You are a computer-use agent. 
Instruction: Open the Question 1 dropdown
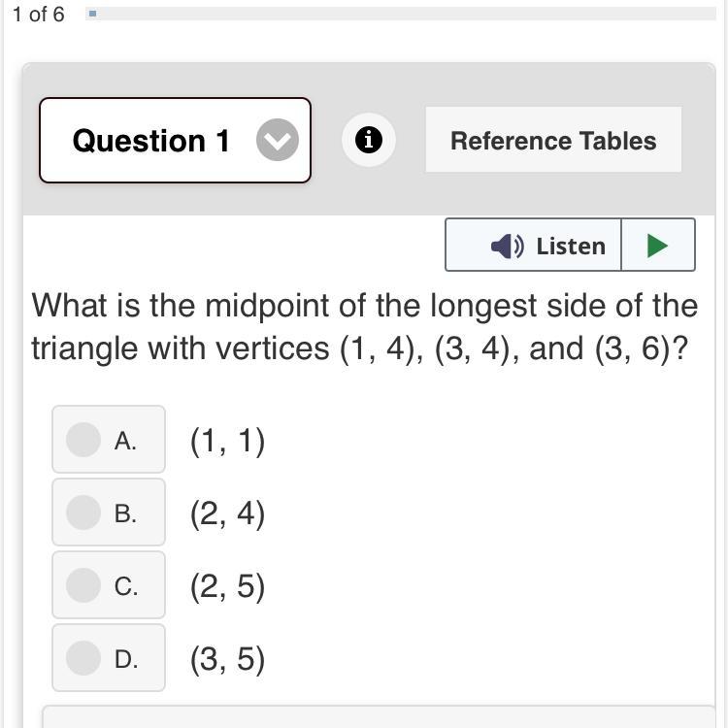(x=175, y=141)
